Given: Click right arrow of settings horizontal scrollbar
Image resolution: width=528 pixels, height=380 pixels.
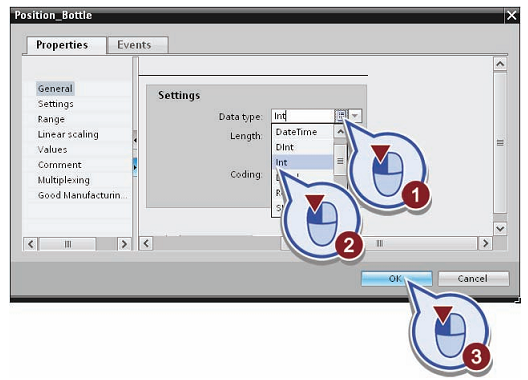Looking at the screenshot, I should [485, 243].
